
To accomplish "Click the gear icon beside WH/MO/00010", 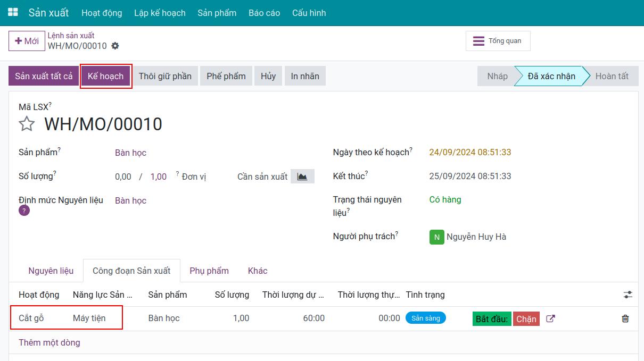I will (x=115, y=46).
